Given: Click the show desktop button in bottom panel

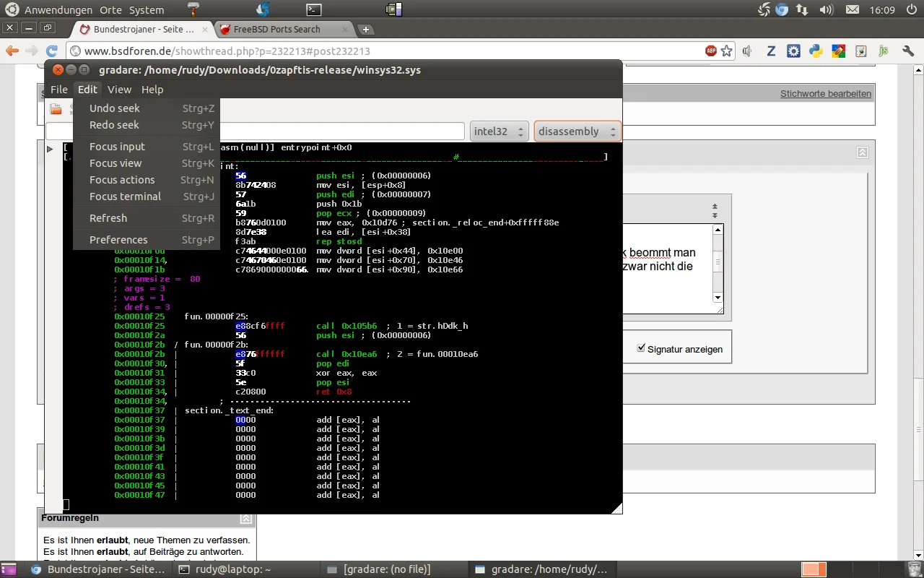Looking at the screenshot, I should (10, 569).
